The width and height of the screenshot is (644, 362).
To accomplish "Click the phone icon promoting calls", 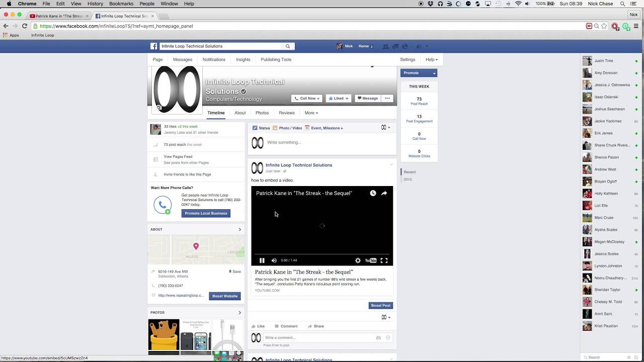I will 163,205.
